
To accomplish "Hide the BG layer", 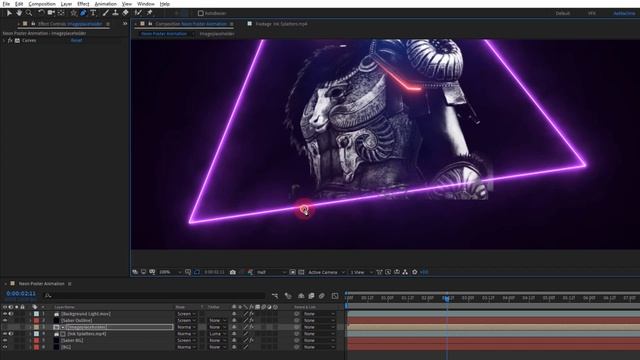I will (5, 347).
